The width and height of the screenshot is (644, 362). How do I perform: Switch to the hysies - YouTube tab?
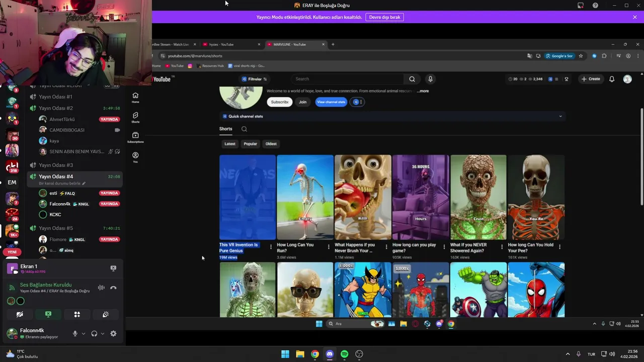click(231, 44)
